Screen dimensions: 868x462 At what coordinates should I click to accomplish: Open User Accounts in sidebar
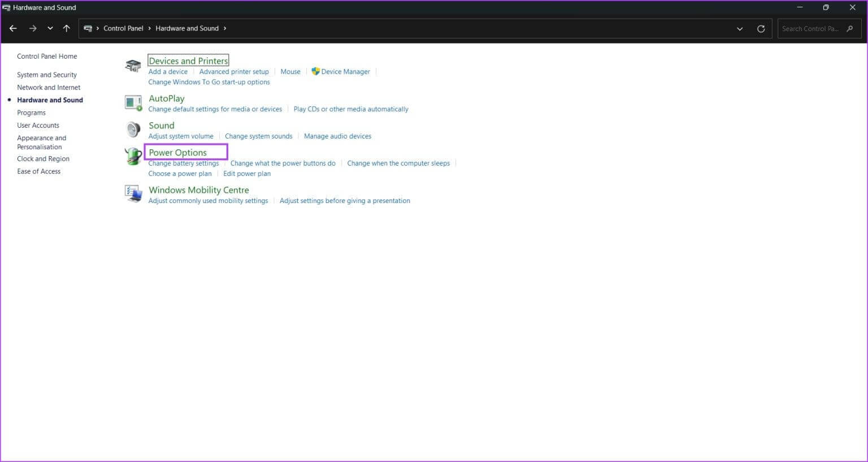click(x=38, y=126)
